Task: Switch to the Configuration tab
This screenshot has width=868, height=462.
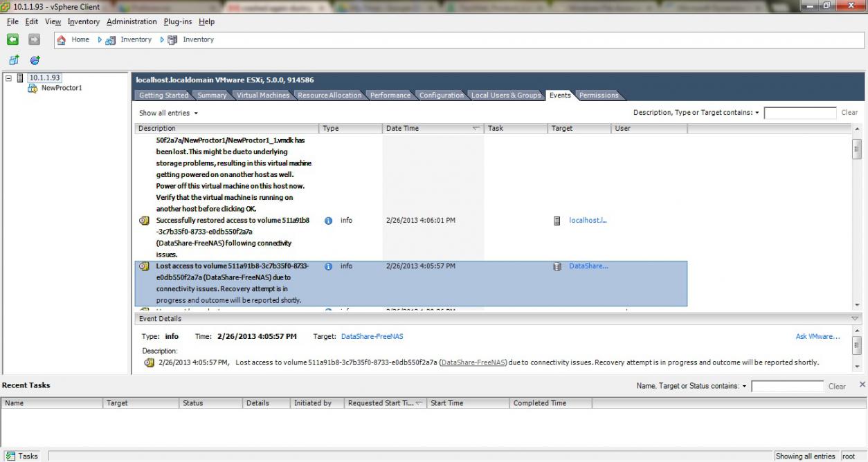Action: (x=442, y=95)
